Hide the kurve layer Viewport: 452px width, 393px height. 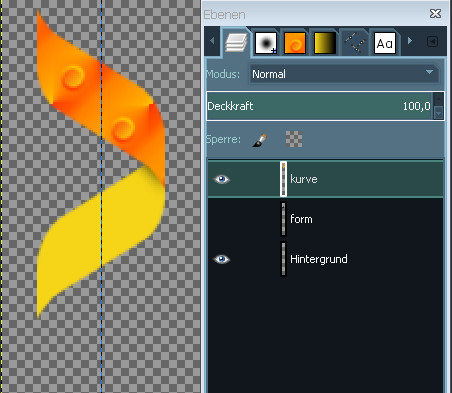(222, 179)
